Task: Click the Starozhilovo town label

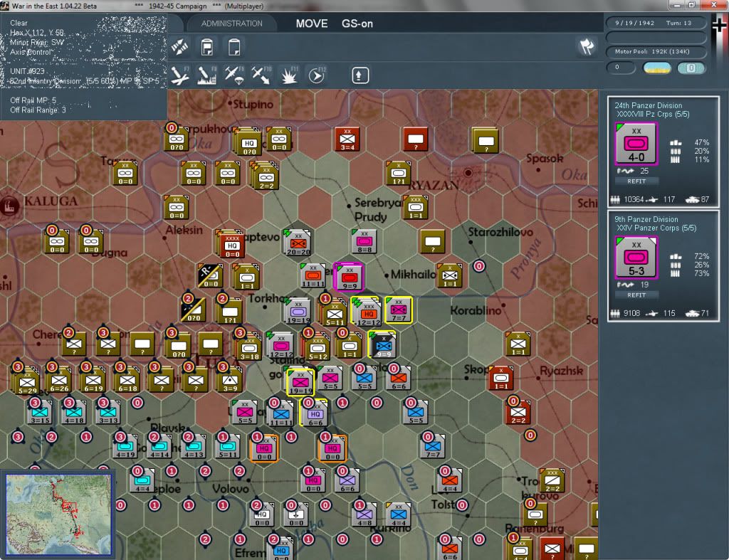Action: [x=500, y=232]
